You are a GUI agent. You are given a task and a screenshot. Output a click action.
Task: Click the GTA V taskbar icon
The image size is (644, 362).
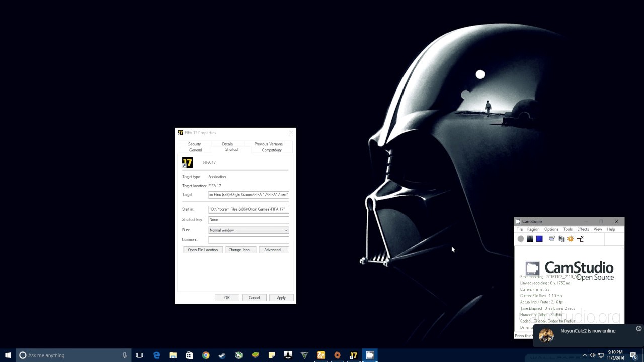(x=304, y=355)
